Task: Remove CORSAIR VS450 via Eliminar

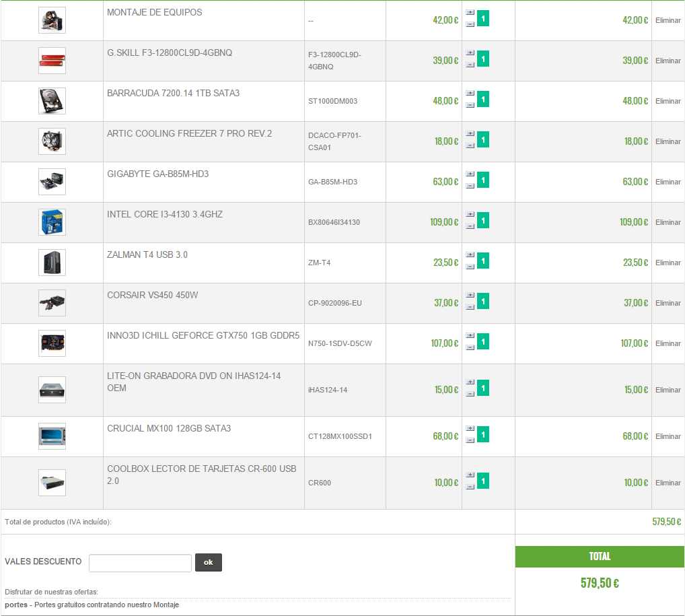Action: [668, 303]
